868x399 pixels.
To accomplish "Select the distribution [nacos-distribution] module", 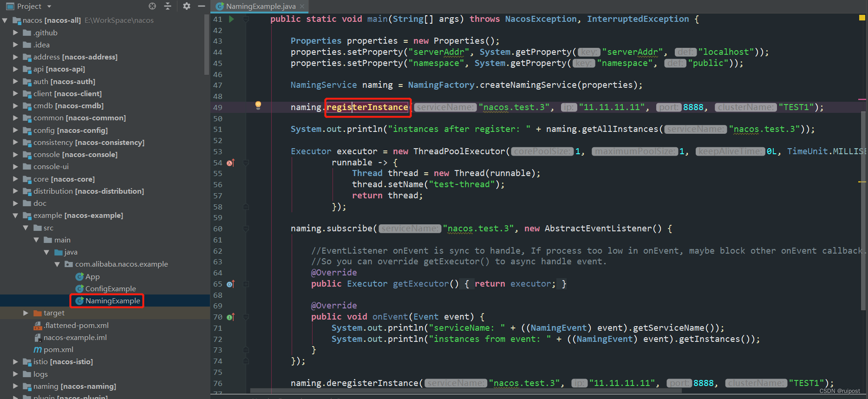I will point(89,191).
